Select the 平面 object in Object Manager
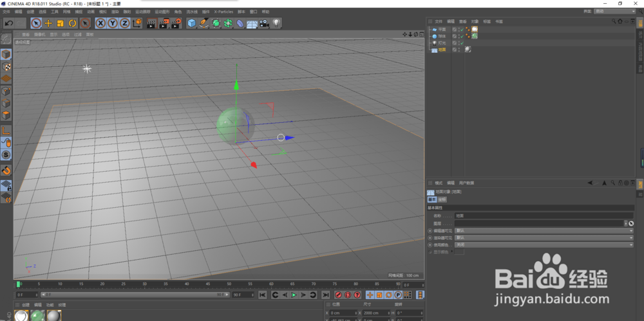Viewport: 644px width, 321px height. (442, 30)
